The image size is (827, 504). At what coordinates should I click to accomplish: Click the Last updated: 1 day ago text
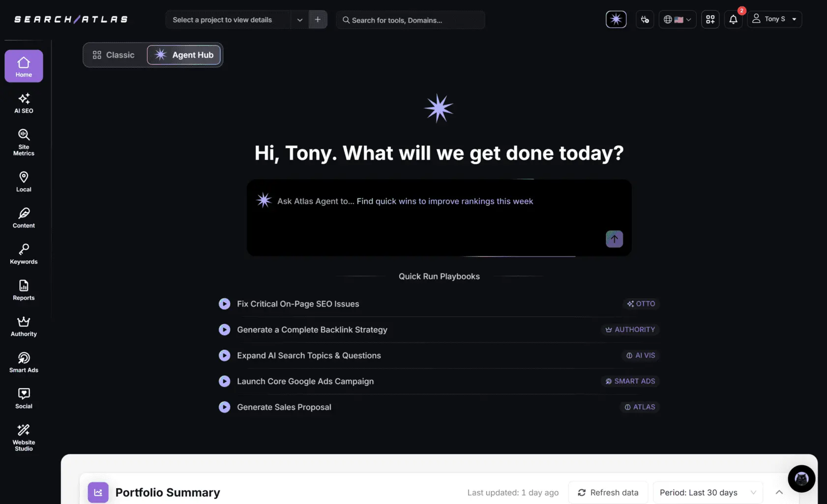(513, 492)
